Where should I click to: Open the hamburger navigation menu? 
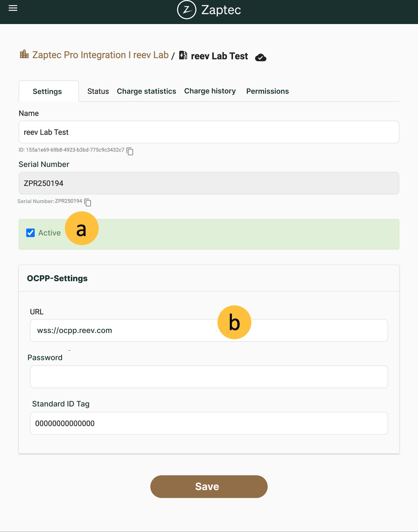(x=13, y=8)
